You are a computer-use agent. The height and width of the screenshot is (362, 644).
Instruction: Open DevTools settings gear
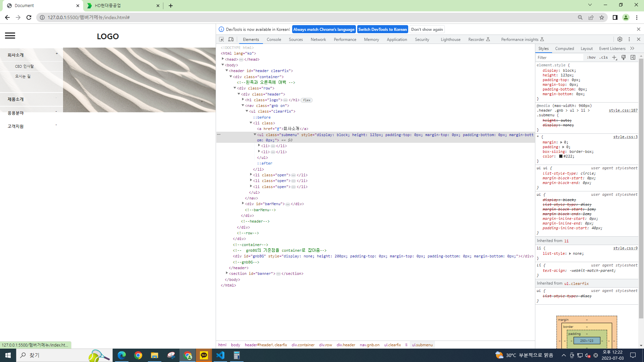620,39
